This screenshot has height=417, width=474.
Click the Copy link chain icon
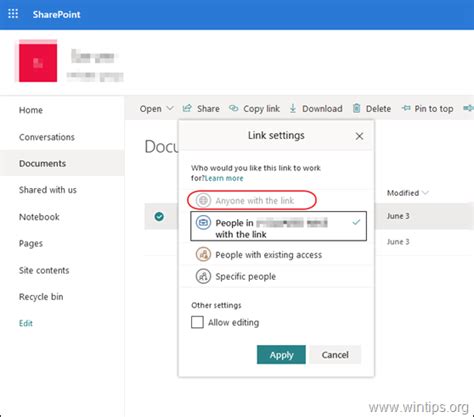tap(234, 108)
